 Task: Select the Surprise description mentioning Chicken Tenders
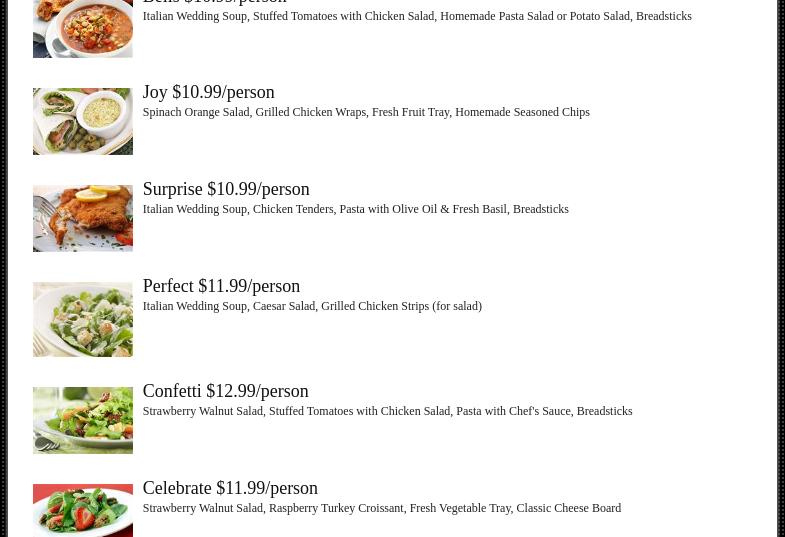[355, 209]
